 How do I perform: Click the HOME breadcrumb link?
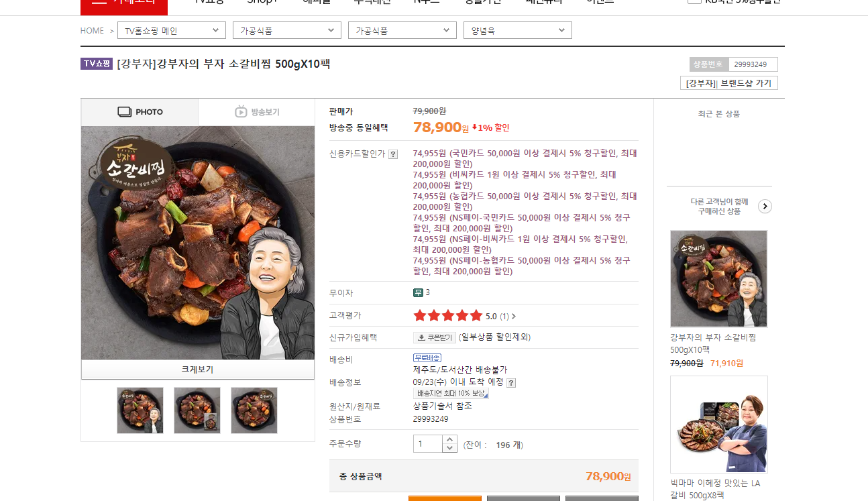pos(92,31)
